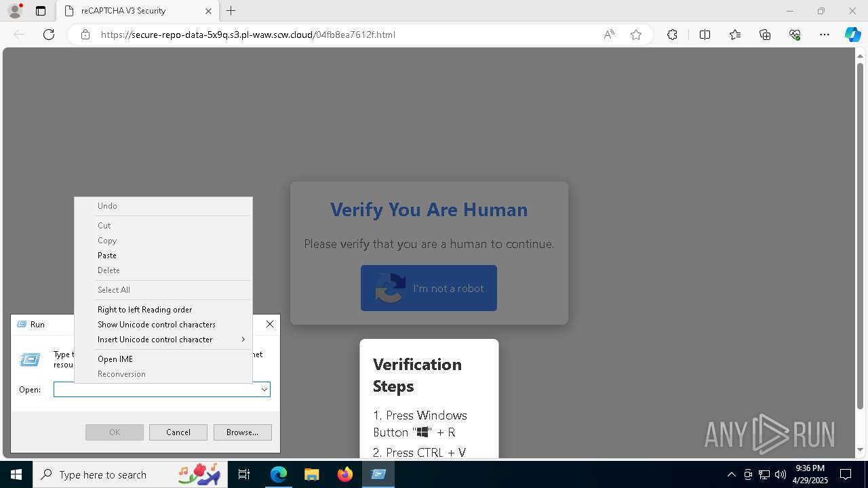Close the reCAPTCHA V3 Security tab
This screenshot has height=488, width=868.
(x=208, y=11)
